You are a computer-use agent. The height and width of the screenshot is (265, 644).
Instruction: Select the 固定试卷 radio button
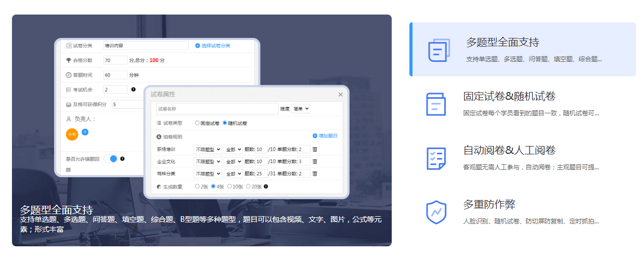coord(197,123)
